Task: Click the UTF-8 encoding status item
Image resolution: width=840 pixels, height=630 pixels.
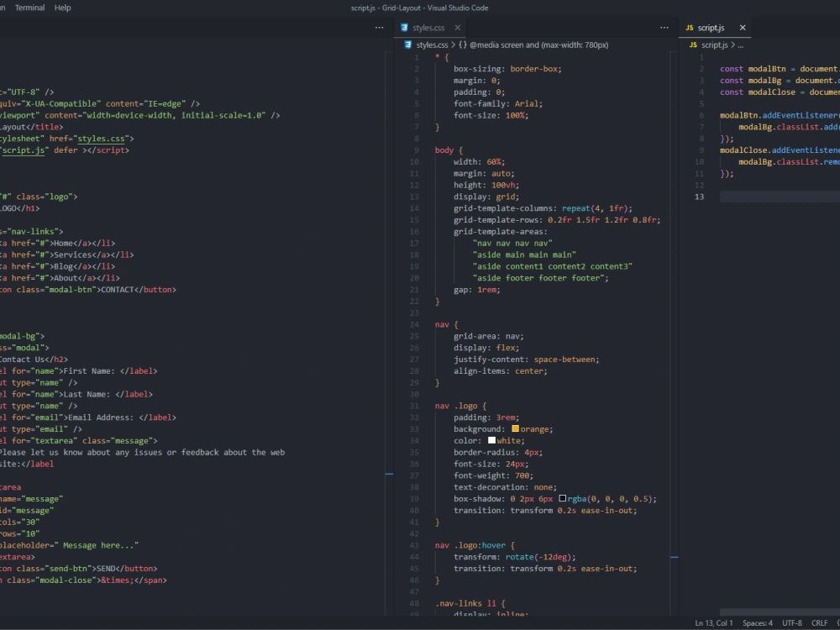Action: point(792,623)
